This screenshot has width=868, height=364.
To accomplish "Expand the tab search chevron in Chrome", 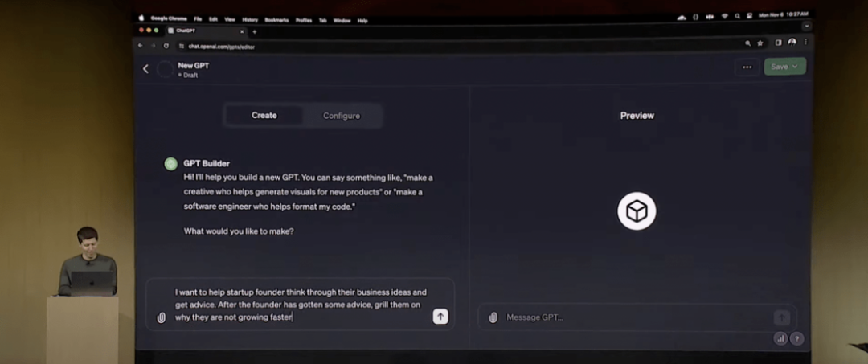I will (x=807, y=26).
